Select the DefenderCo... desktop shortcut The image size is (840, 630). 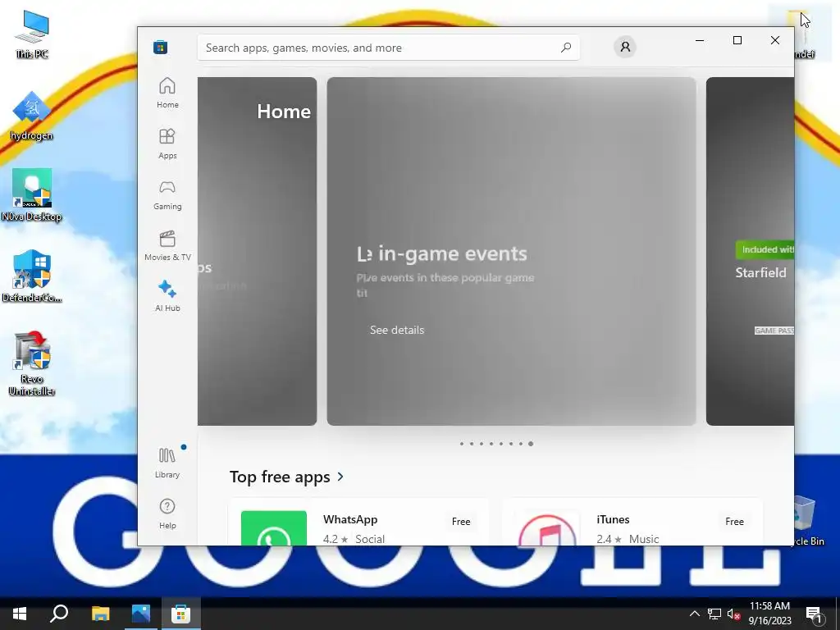coord(32,276)
